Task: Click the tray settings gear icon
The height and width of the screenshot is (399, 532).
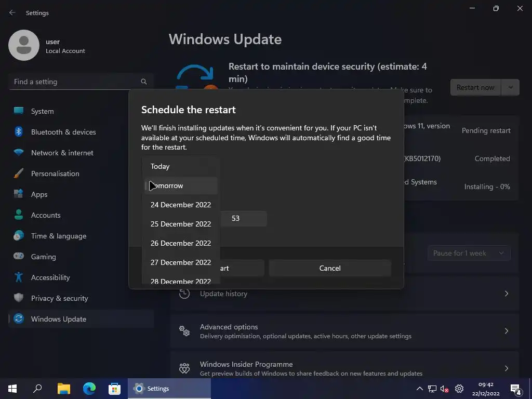Action: [459, 389]
